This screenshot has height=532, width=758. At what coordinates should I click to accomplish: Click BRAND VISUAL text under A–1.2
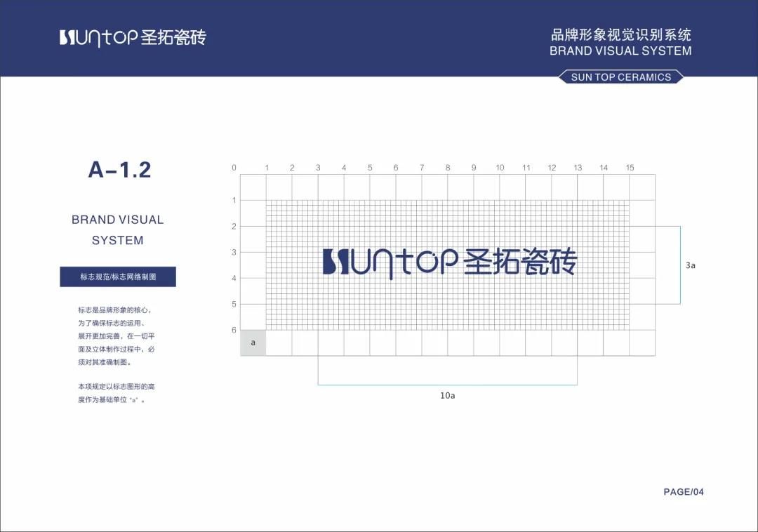117,220
